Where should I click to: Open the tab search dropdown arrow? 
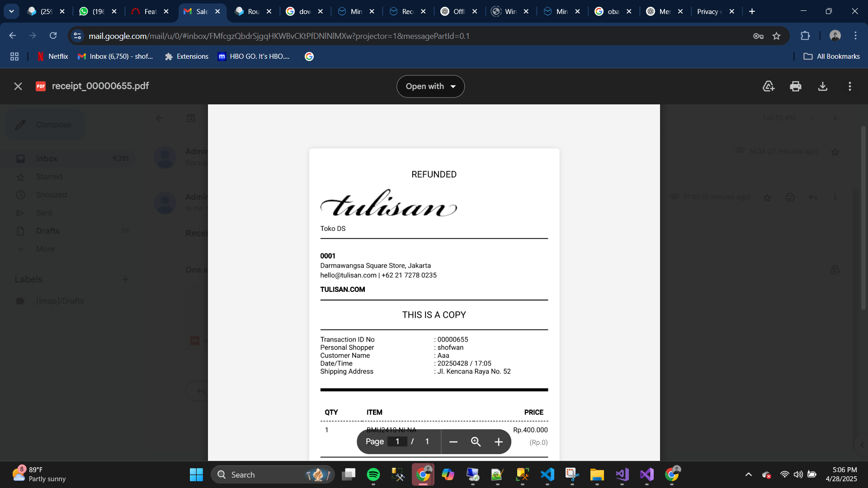point(11,11)
